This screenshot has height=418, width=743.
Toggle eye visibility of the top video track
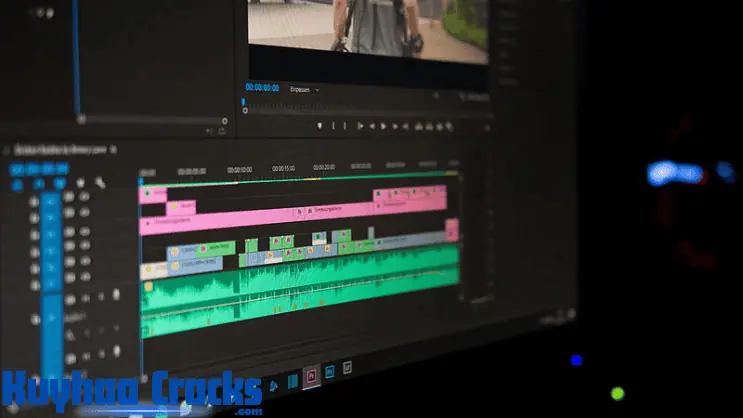click(x=84, y=197)
